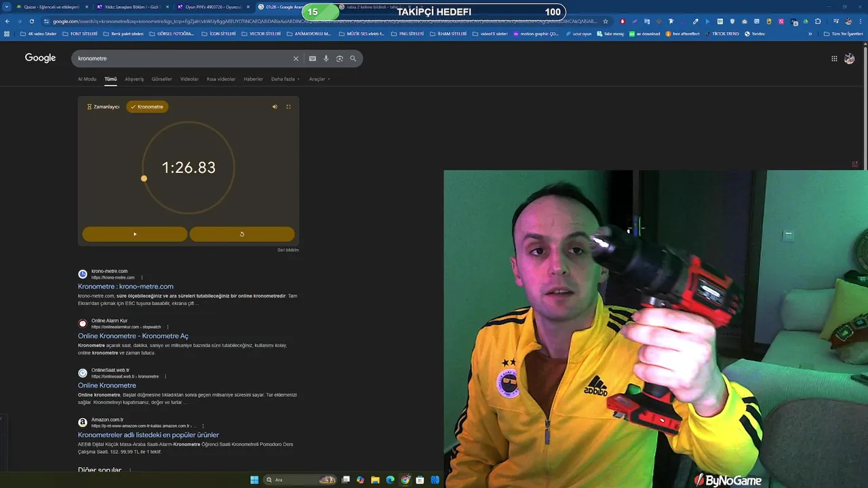Viewport: 868px width, 488px height.
Task: Open the Videolar search tab
Action: 189,79
